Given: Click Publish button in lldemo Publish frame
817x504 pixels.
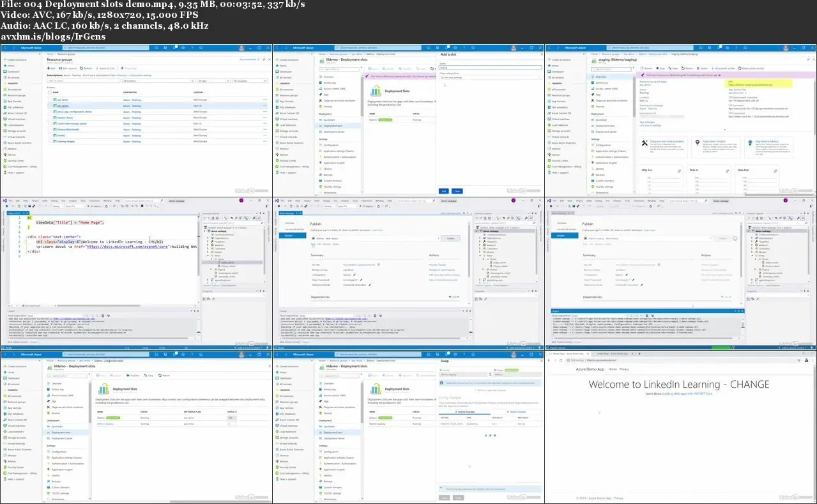Looking at the screenshot, I should click(450, 238).
